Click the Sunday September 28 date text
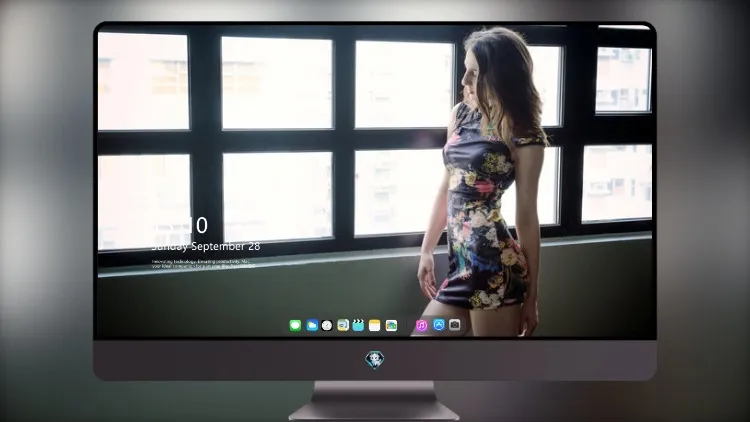The height and width of the screenshot is (422, 750). [206, 246]
